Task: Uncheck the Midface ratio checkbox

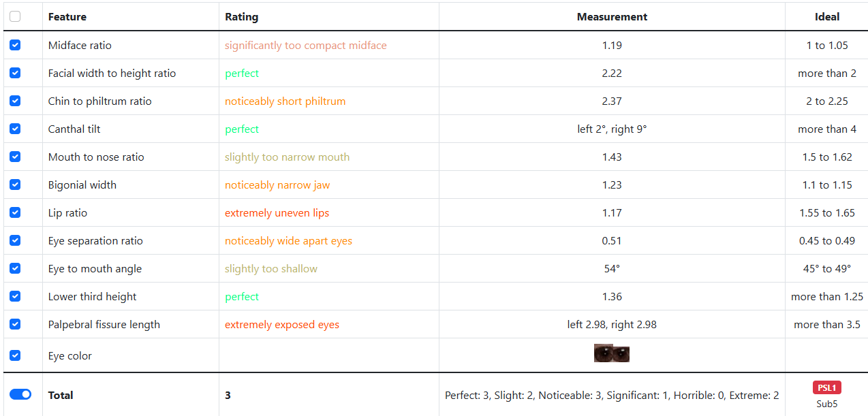Action: 15,45
